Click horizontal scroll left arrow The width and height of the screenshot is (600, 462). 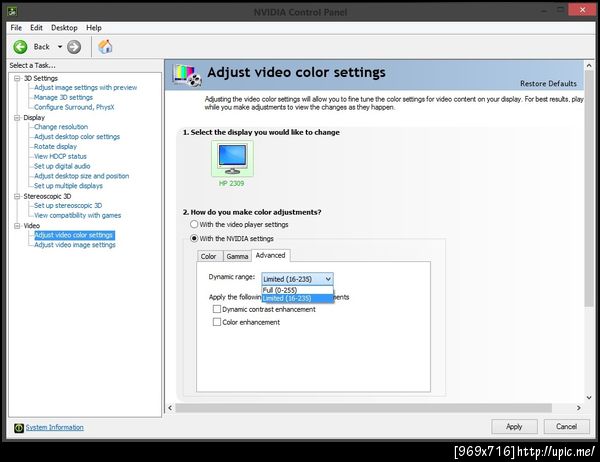[x=170, y=408]
